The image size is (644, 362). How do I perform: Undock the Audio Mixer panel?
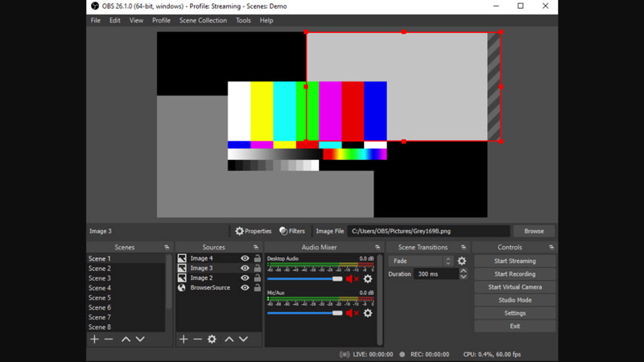point(377,248)
